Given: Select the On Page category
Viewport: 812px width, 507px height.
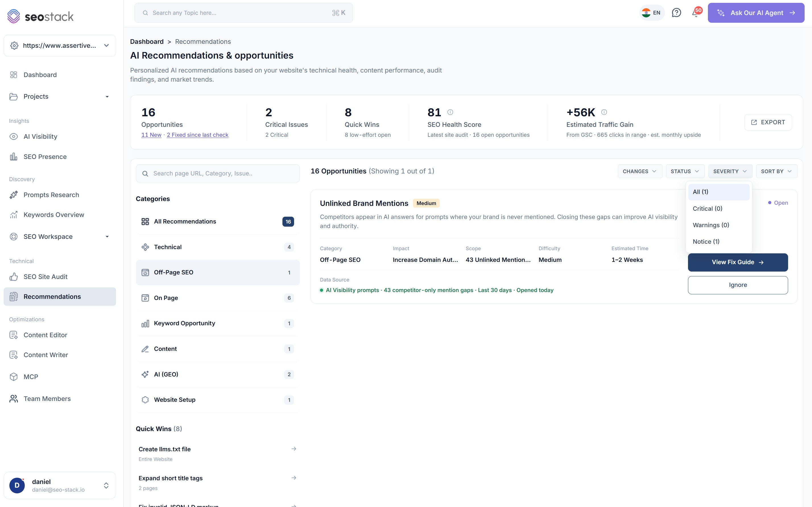Looking at the screenshot, I should 217,298.
